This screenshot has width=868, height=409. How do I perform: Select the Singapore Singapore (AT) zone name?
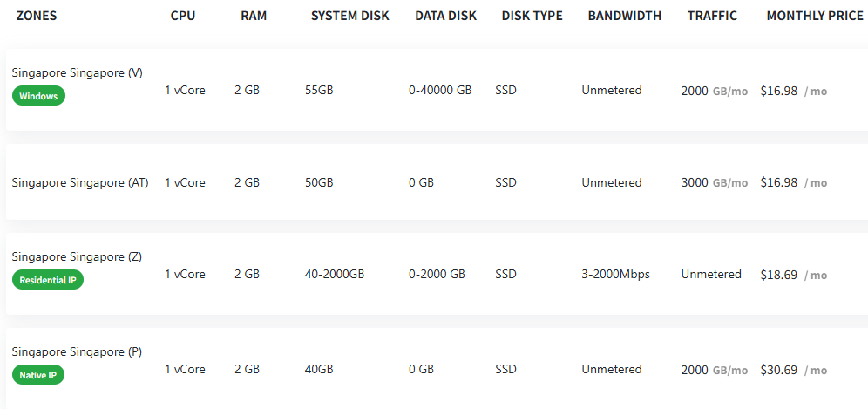(80, 183)
